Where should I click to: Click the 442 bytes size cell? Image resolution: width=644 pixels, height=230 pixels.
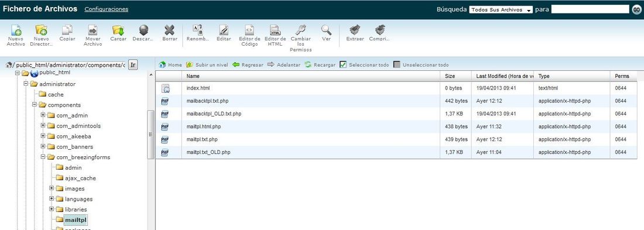coord(456,101)
